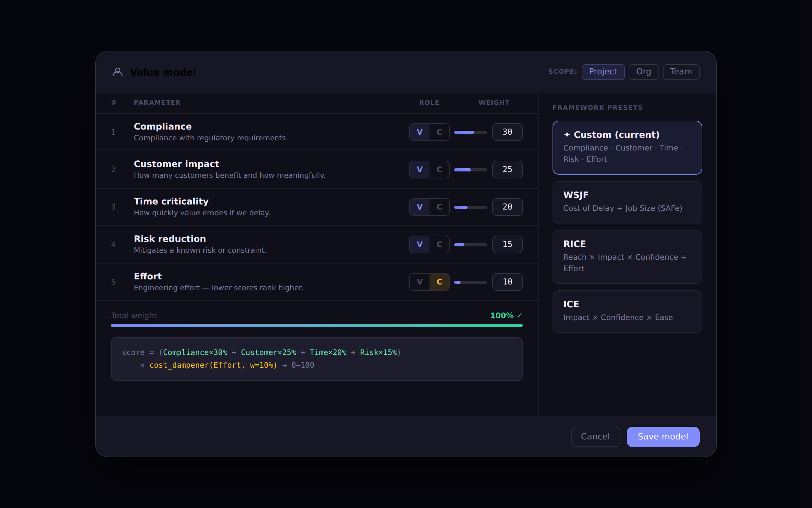Viewport: 812px width, 508px height.
Task: Set Time criticality role to C
Action: (439, 207)
